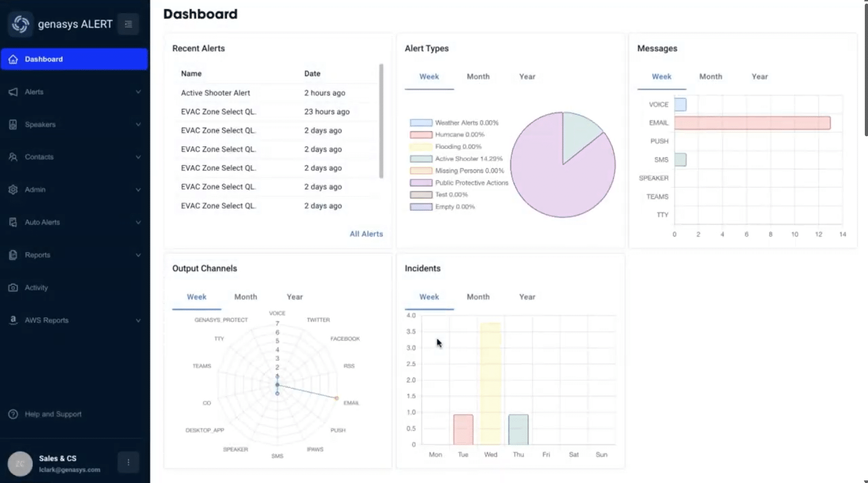The width and height of the screenshot is (868, 483).
Task: Select Week tab in Messages
Action: [x=662, y=77]
